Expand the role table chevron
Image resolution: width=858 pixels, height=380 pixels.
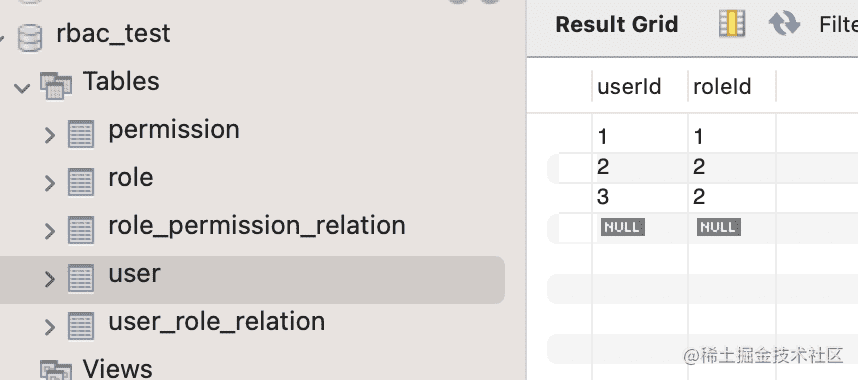coord(50,183)
